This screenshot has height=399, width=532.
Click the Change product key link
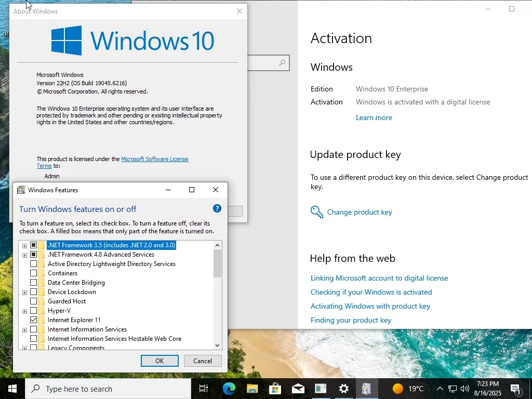tap(360, 212)
